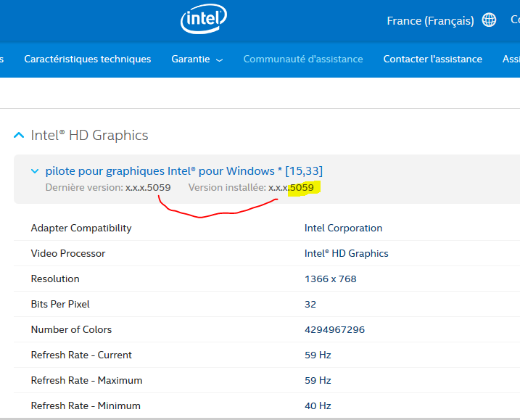Click Dernière version x.x.x.5059 text
Viewport: 520px width, 420px height.
(x=108, y=187)
